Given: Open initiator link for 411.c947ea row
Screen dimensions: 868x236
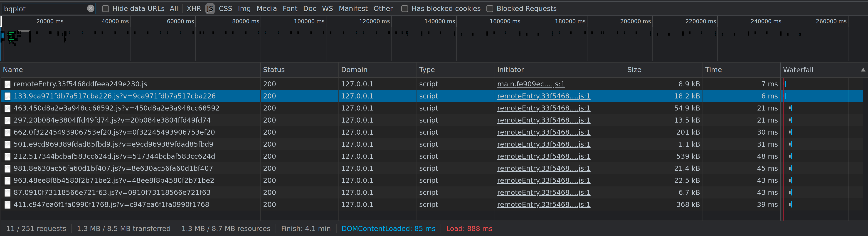Looking at the screenshot, I should tap(543, 204).
